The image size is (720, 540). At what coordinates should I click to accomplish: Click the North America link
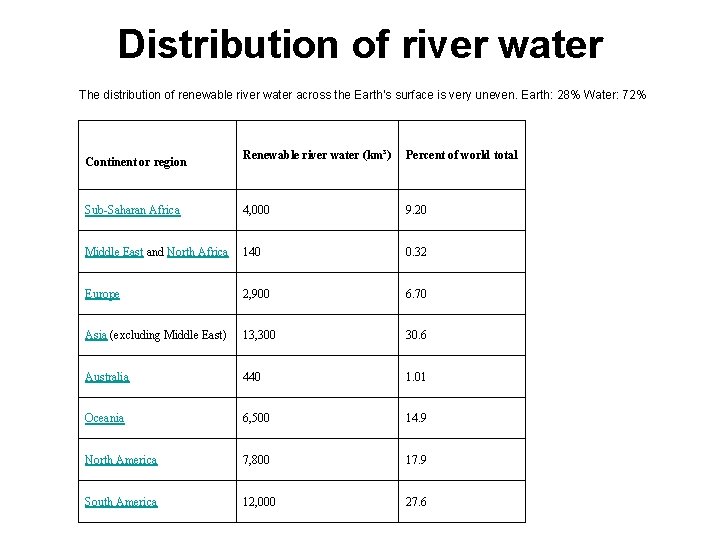[121, 460]
